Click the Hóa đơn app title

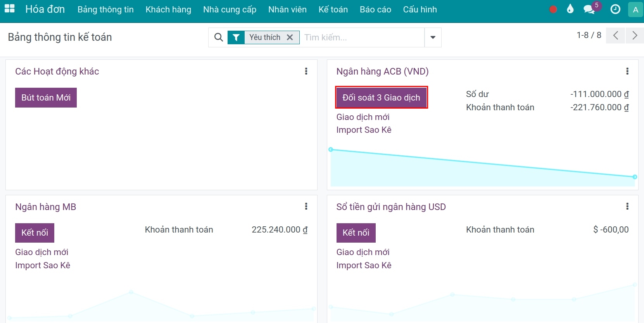tap(45, 9)
